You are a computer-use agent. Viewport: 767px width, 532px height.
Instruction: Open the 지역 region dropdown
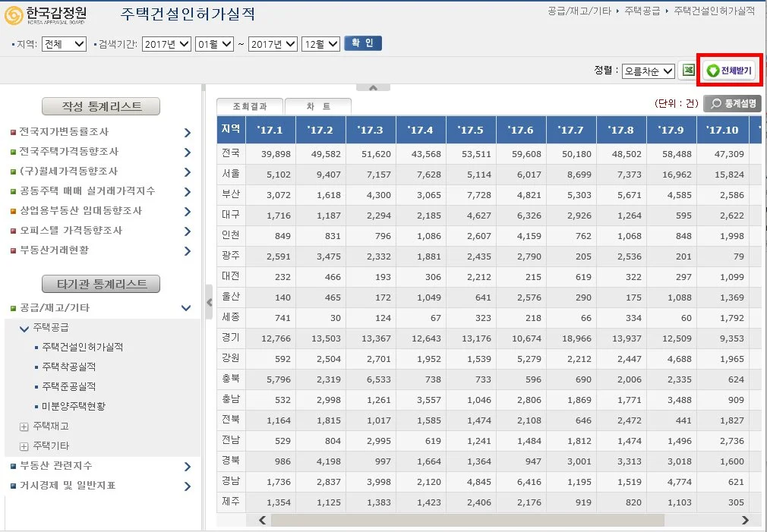[63, 43]
